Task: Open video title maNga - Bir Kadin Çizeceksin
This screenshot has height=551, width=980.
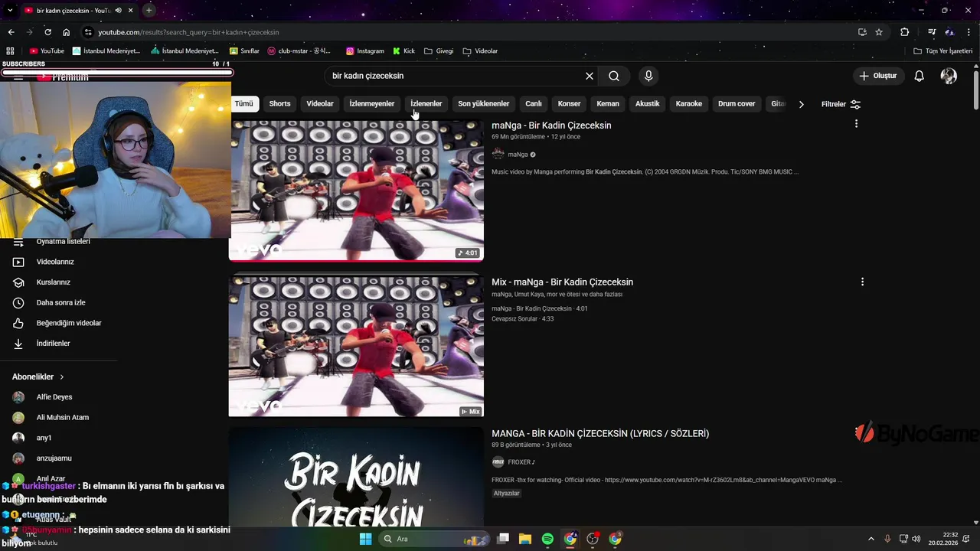Action: coord(551,126)
